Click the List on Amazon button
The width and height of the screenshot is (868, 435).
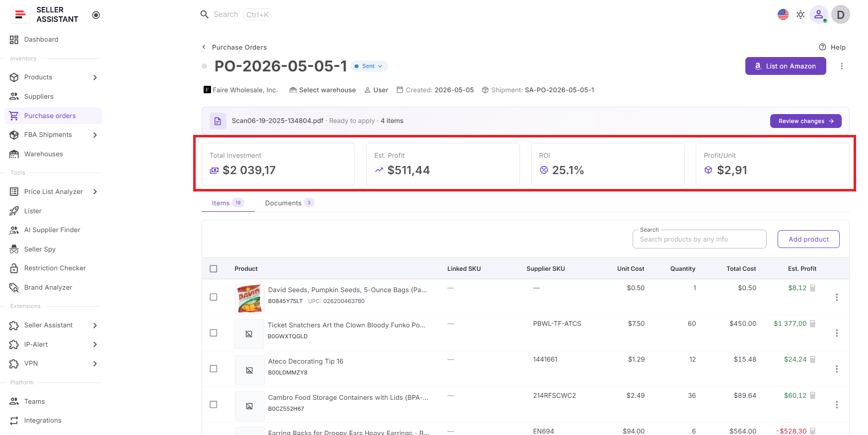click(x=786, y=66)
